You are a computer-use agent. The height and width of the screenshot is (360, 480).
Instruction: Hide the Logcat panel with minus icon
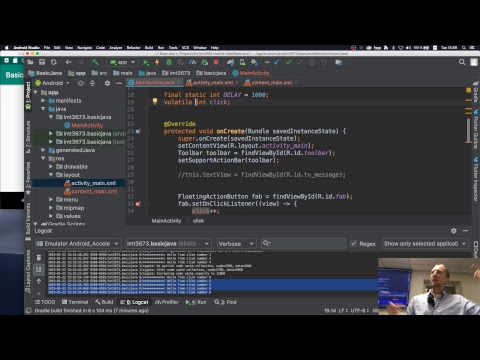[465, 231]
